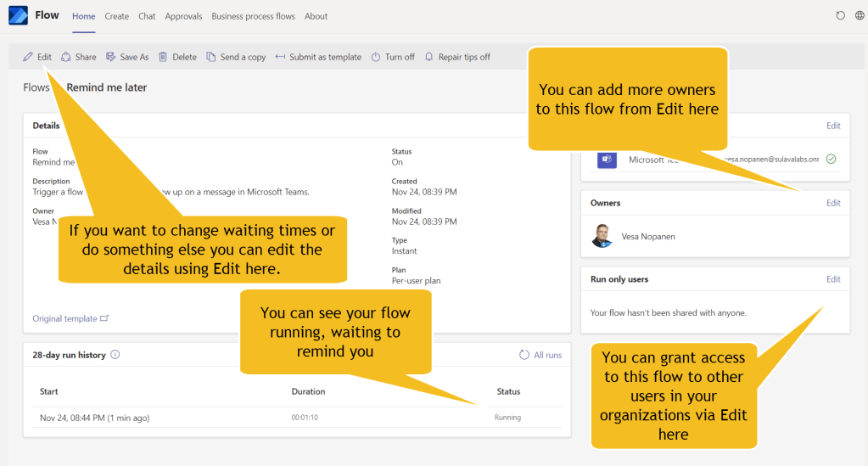
Task: Open the Create tab
Action: click(x=117, y=16)
